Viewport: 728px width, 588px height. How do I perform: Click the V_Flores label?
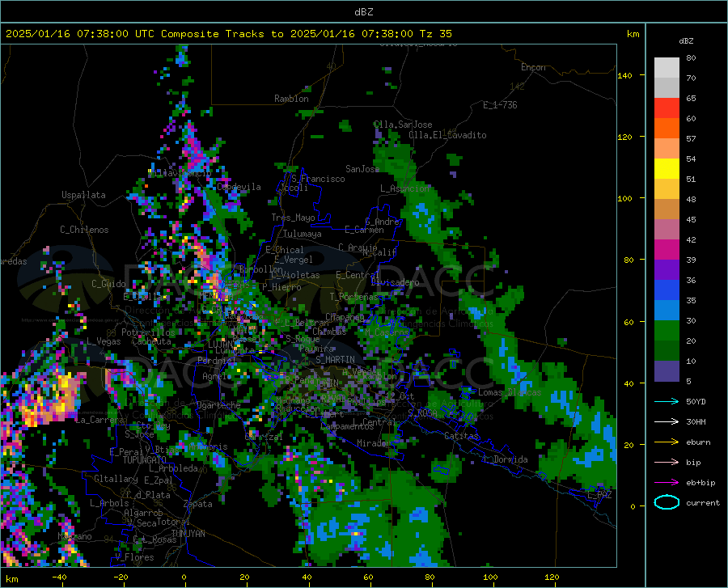click(x=134, y=557)
